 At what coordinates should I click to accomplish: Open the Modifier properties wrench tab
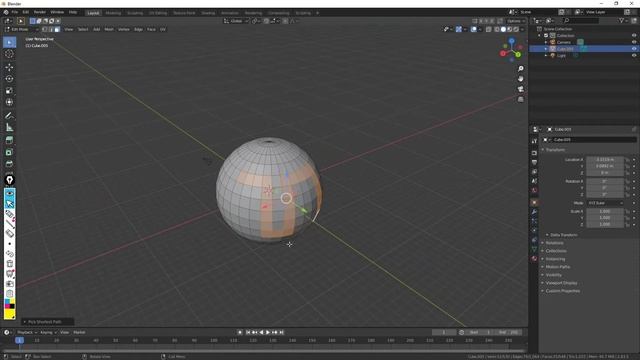[x=534, y=212]
